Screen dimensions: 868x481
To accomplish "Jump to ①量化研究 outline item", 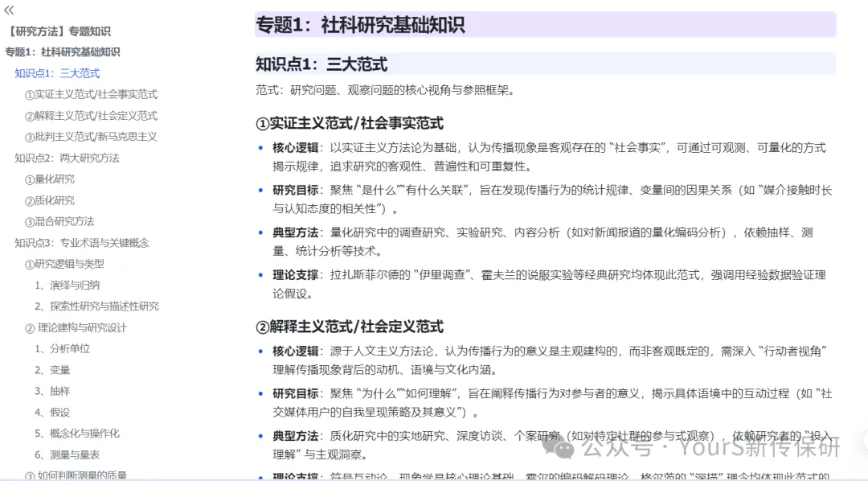I will pyautogui.click(x=50, y=179).
